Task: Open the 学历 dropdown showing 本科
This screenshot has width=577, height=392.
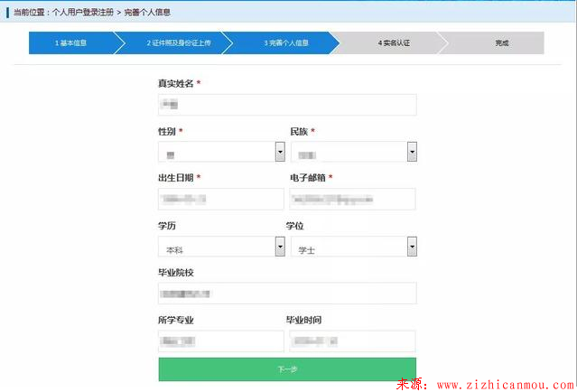Action: [x=221, y=247]
